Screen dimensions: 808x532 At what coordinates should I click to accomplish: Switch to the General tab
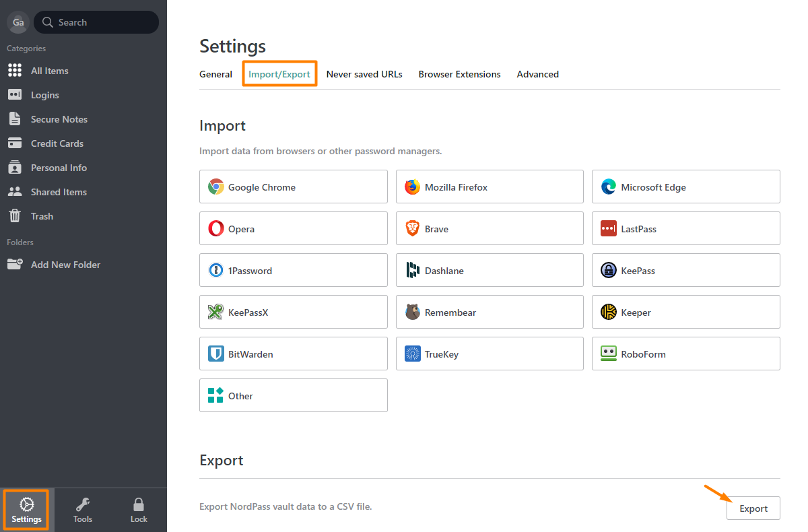[215, 74]
